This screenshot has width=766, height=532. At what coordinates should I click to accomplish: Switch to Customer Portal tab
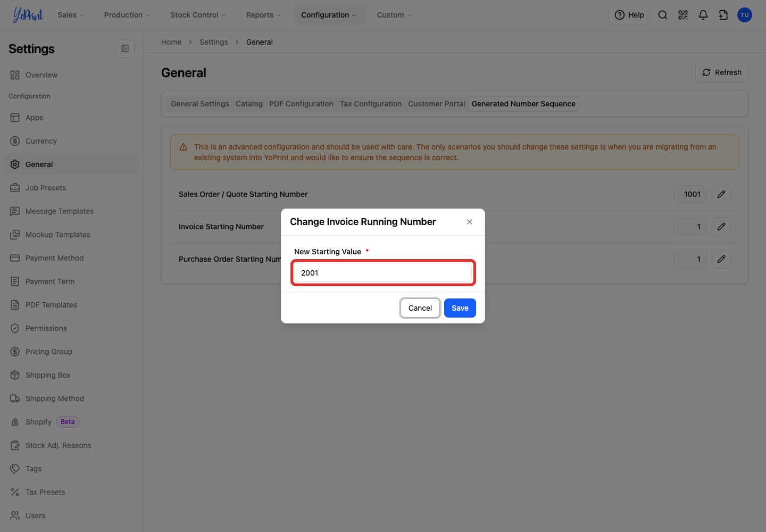[437, 104]
